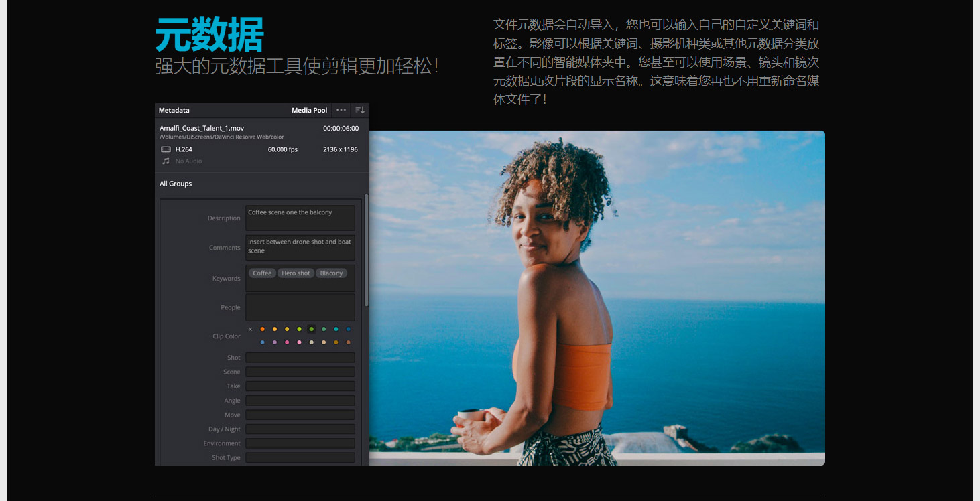The height and width of the screenshot is (501, 980).
Task: Pick the tan clip color
Action: [324, 342]
